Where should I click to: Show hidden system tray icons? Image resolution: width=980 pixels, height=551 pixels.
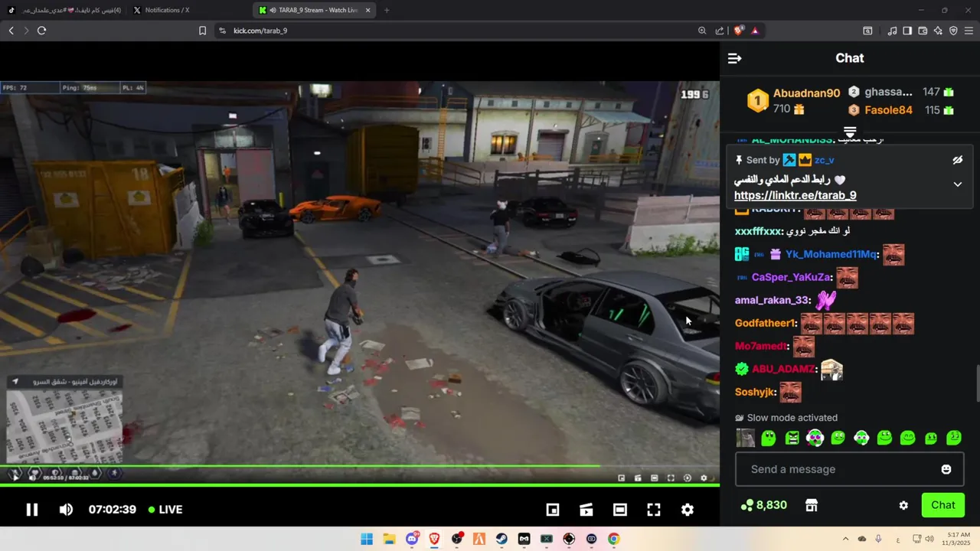point(845,539)
